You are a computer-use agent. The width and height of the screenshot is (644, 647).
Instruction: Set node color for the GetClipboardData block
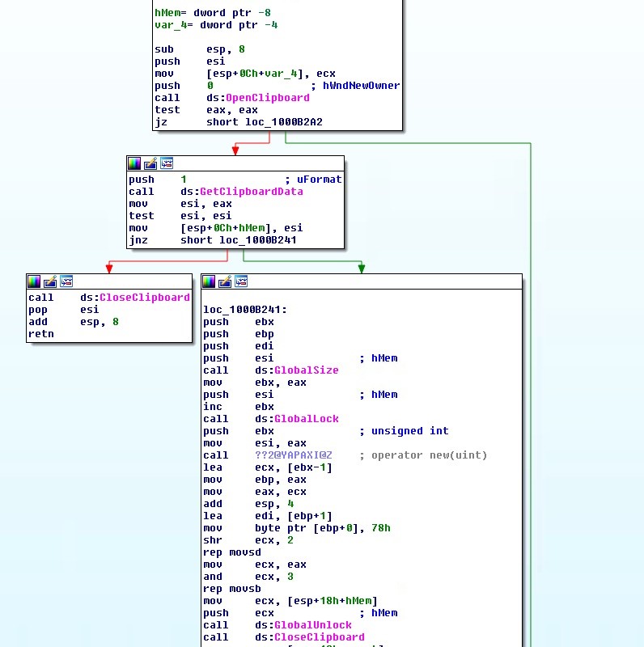click(134, 163)
